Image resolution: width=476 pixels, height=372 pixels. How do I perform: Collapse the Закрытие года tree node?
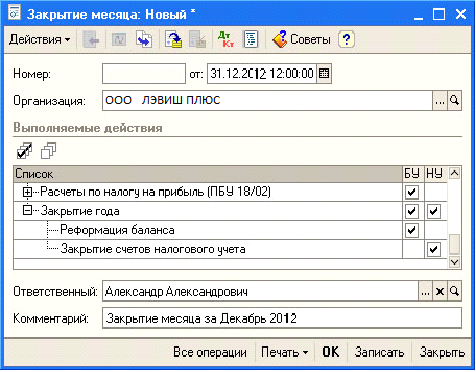click(x=27, y=211)
